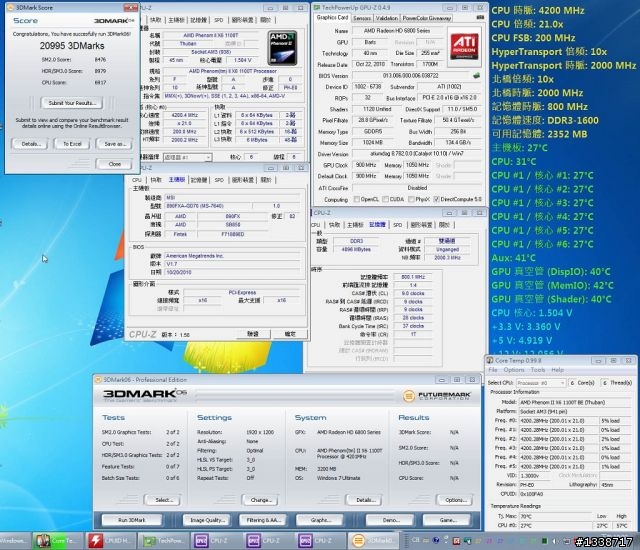
Task: Switch to the Validation tab in GPU-Z
Action: click(386, 18)
